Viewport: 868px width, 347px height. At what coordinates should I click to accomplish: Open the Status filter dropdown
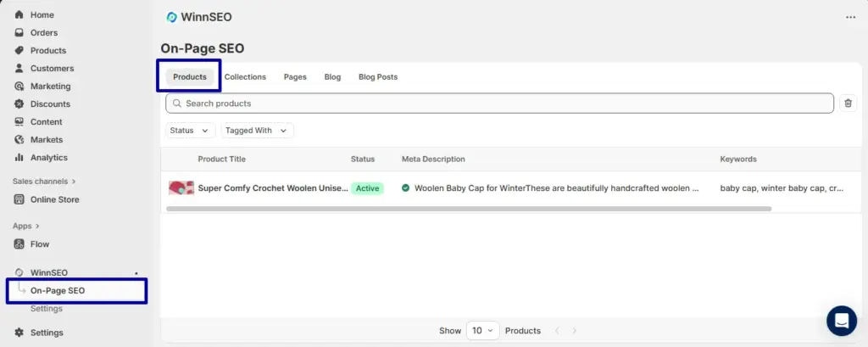(x=191, y=131)
